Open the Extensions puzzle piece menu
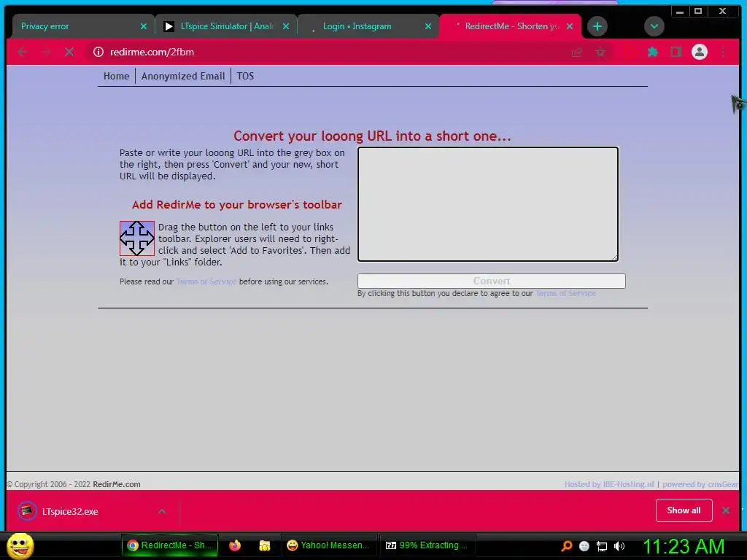The image size is (747, 560). click(x=653, y=52)
